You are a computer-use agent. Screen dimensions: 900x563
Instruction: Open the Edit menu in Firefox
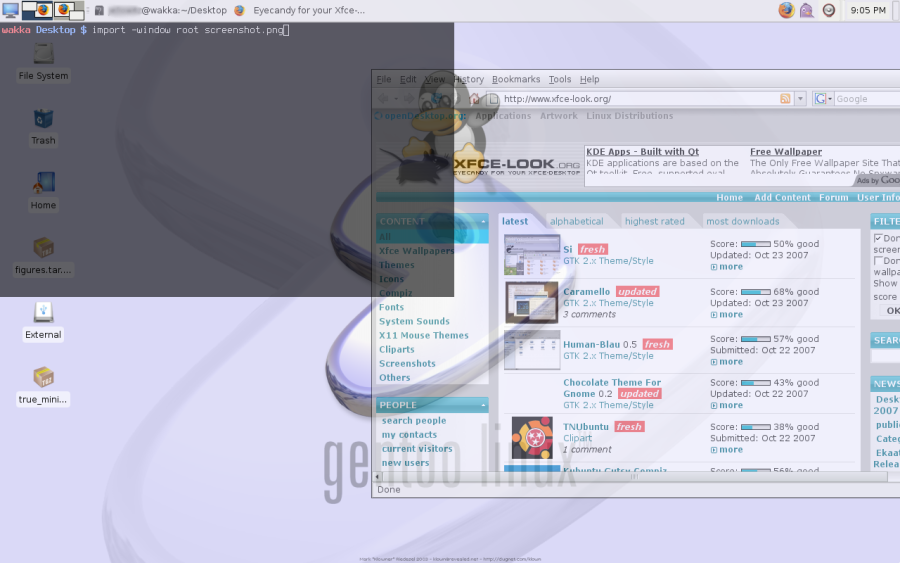(x=408, y=79)
